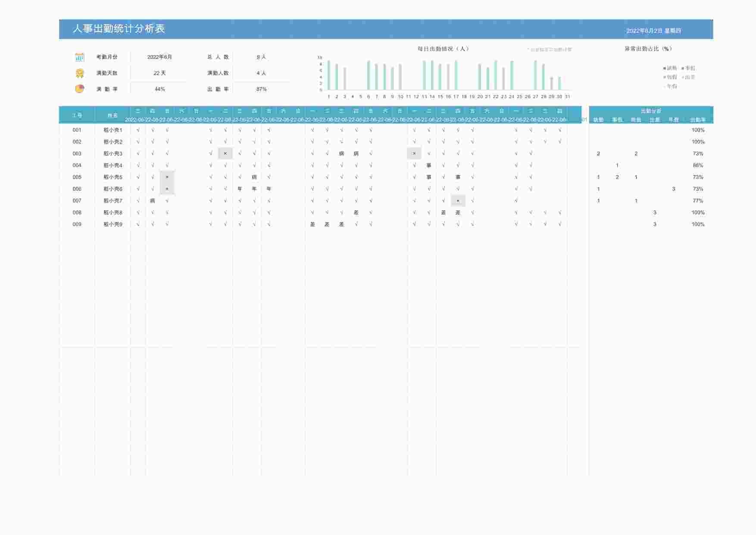
Task: Select employee ID cell 005
Action: 77,177
